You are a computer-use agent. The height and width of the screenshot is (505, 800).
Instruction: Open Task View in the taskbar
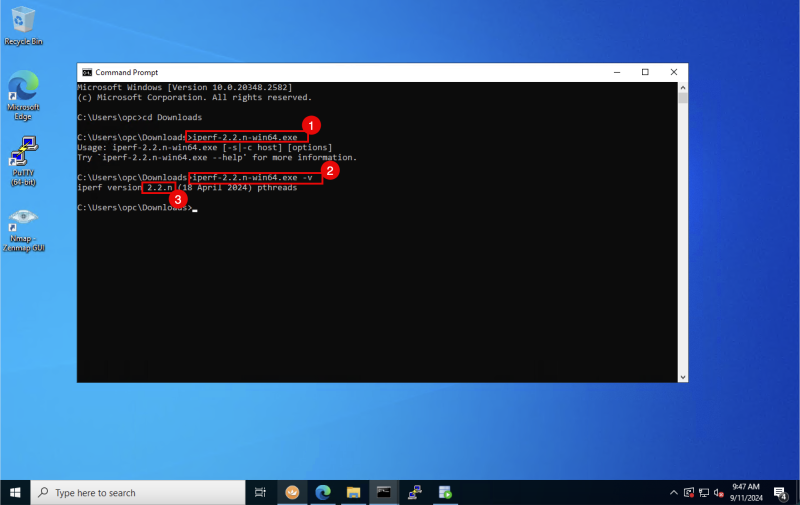pyautogui.click(x=261, y=492)
